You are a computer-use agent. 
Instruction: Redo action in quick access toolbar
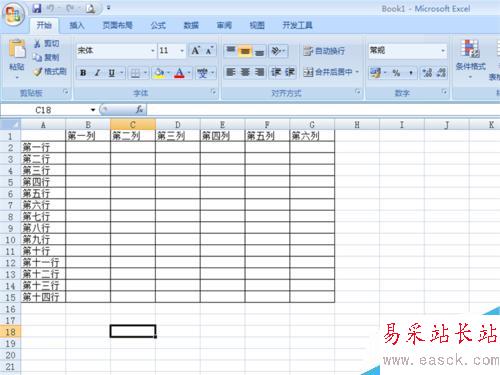[x=70, y=8]
